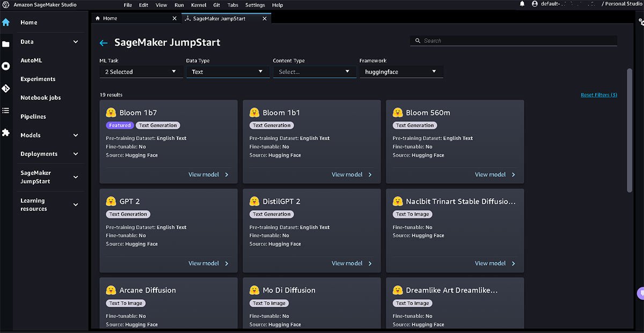Click the Reset Filters link
The width and height of the screenshot is (644, 333).
pos(598,95)
